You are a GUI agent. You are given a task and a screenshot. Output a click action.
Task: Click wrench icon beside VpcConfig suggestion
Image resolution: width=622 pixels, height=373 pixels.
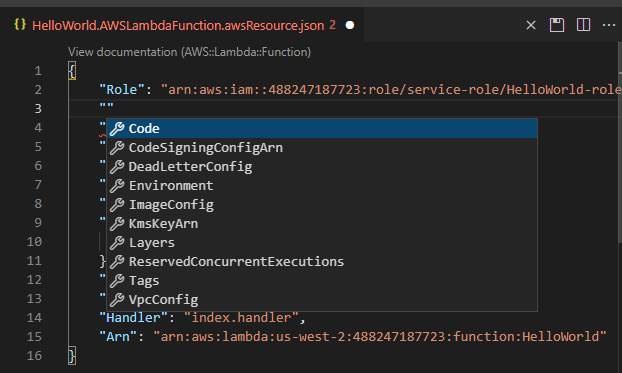pos(117,300)
